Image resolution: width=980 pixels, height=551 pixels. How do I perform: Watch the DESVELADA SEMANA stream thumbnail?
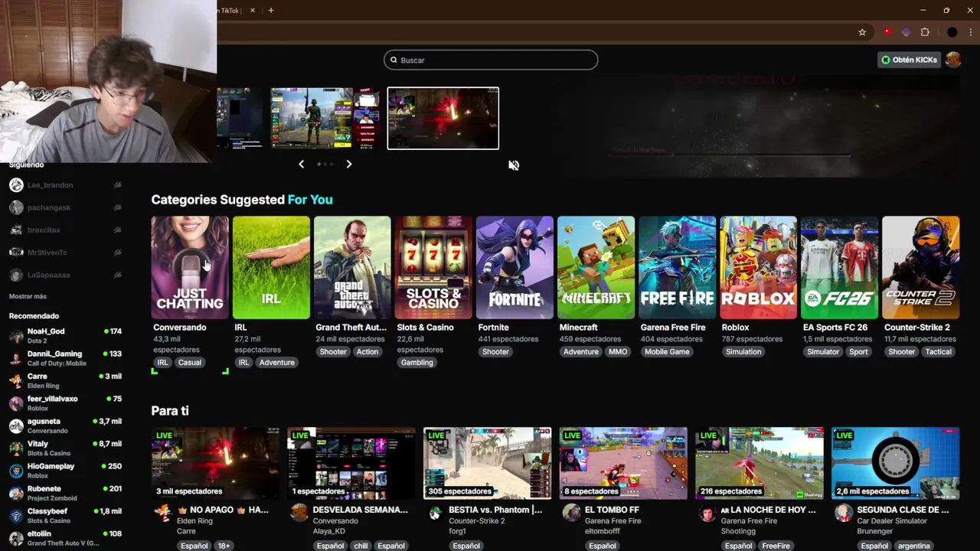coord(352,463)
